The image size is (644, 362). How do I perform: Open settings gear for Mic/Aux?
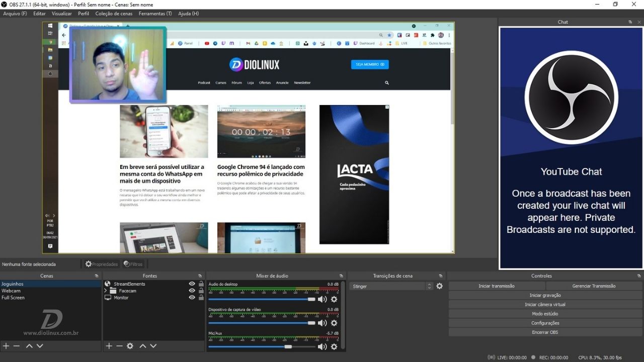click(x=334, y=346)
